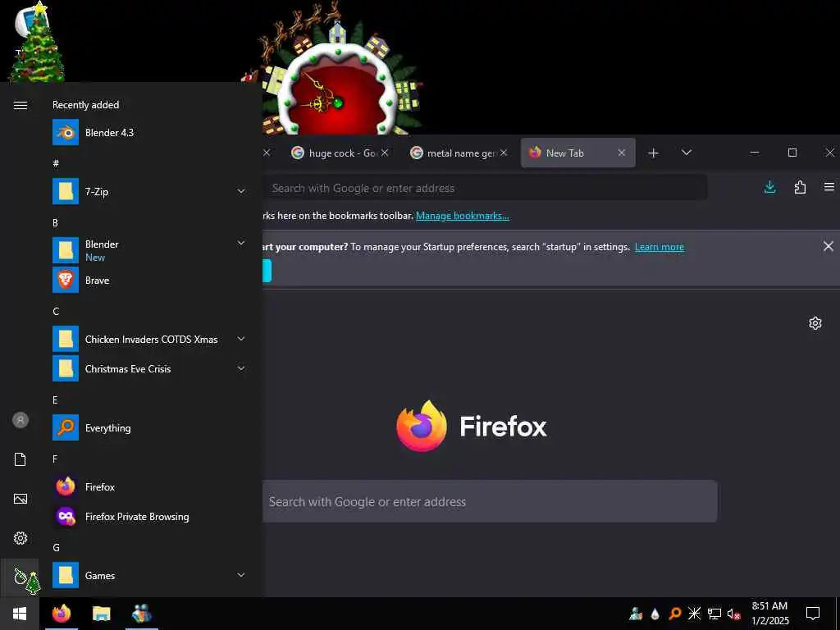Click Firefox icon on the taskbar

(x=62, y=614)
